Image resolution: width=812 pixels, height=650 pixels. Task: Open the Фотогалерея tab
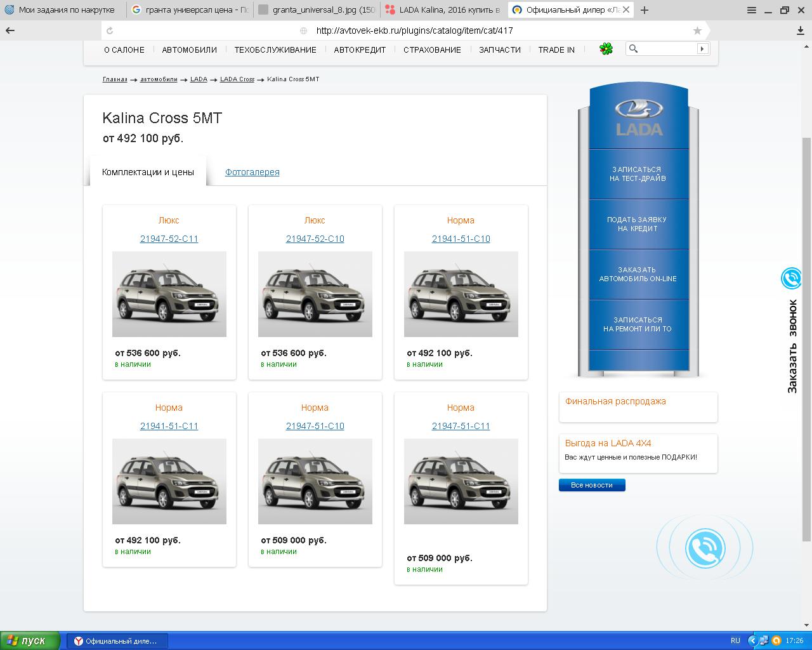(252, 172)
